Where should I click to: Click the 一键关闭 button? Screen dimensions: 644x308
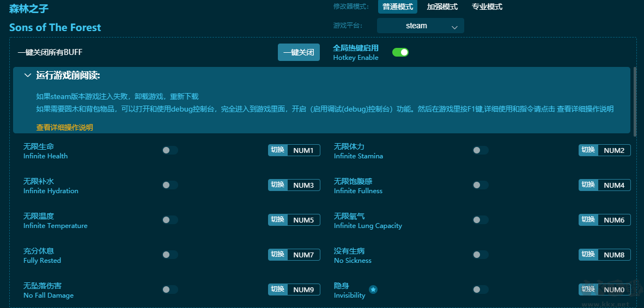click(299, 52)
